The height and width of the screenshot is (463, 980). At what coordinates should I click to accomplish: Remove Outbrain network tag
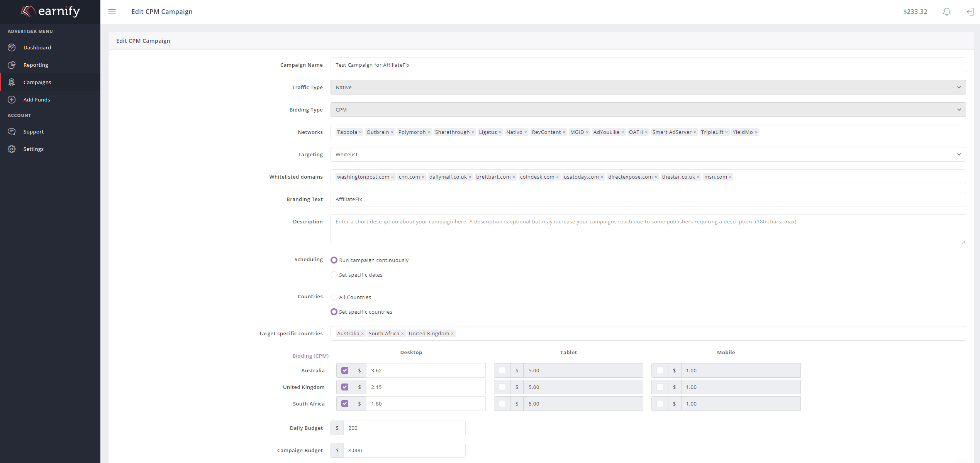(392, 132)
